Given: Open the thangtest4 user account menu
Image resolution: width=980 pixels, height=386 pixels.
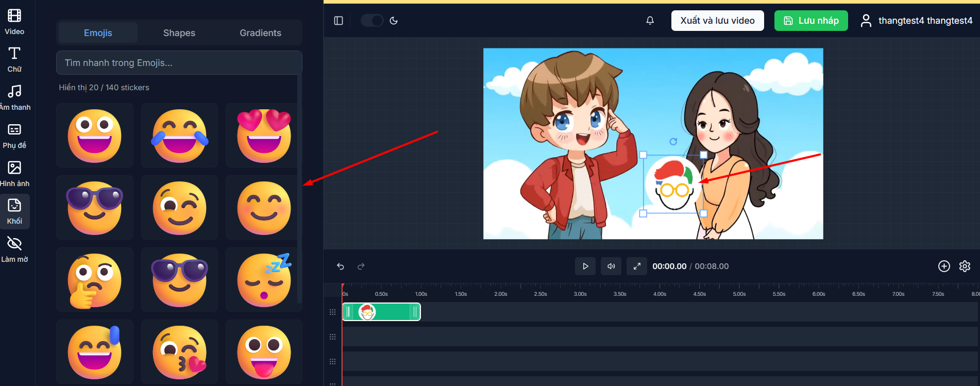Looking at the screenshot, I should tap(917, 21).
